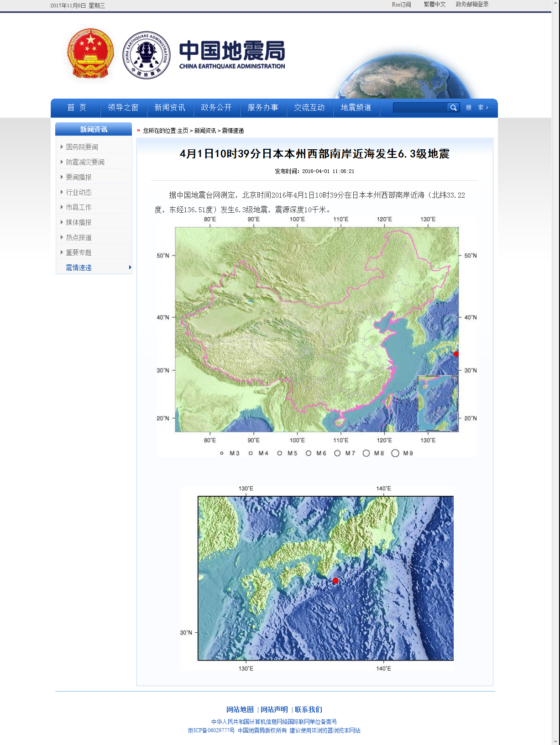
Task: Click the M6 magnitude legend circle
Action: coord(309,453)
